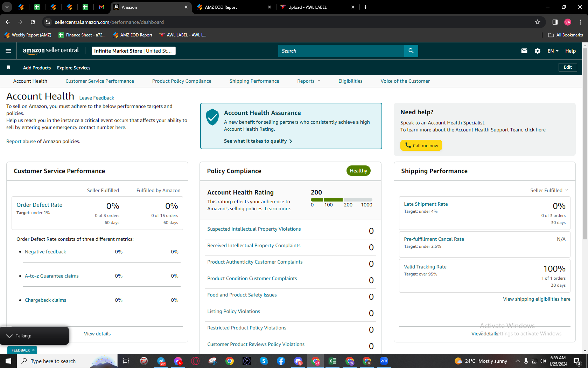Image resolution: width=588 pixels, height=368 pixels.
Task: Click the Call me now button
Action: click(x=421, y=145)
